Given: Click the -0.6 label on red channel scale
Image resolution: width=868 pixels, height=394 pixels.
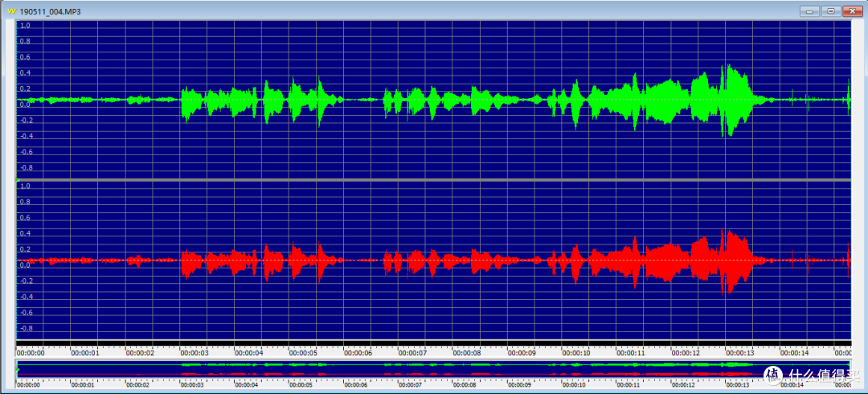Looking at the screenshot, I should 26,313.
